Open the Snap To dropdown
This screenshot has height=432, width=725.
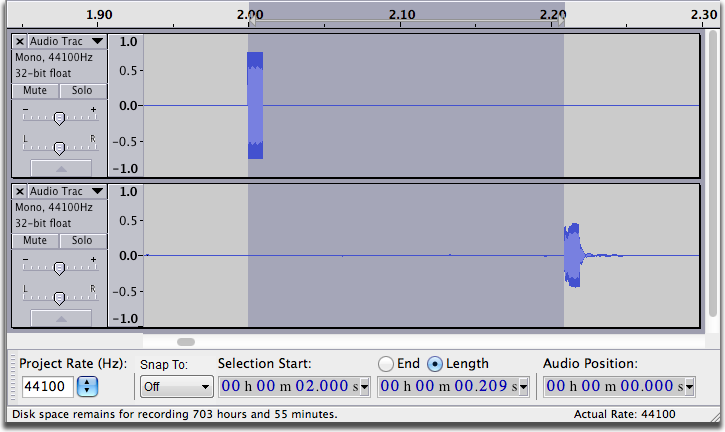coord(176,386)
